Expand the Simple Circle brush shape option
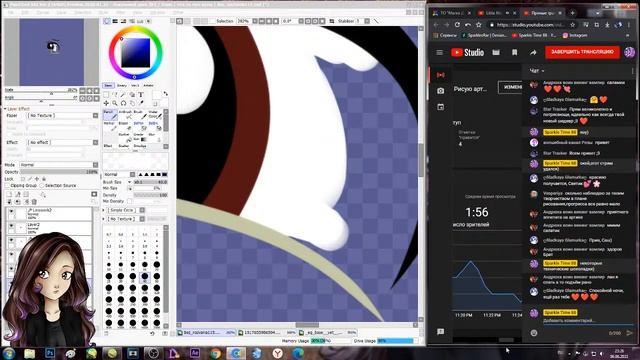Screen dimensions: 640x360 (104, 210)
